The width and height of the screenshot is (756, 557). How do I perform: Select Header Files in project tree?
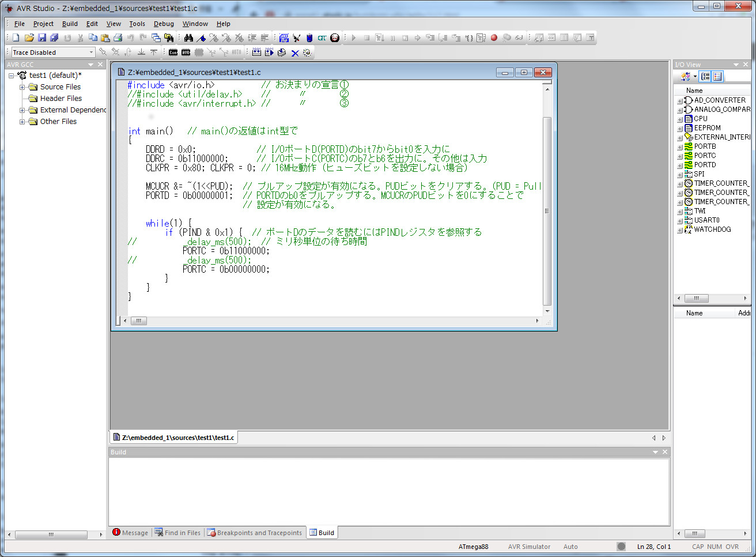61,99
